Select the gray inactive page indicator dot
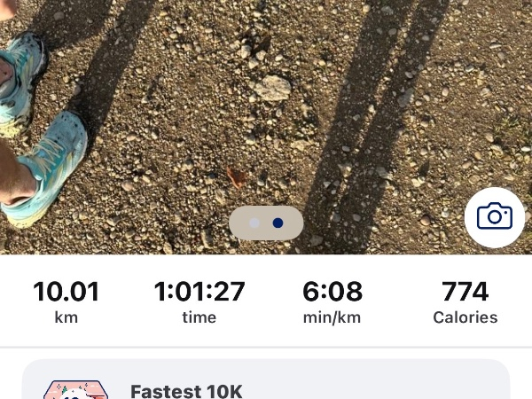This screenshot has width=532, height=399. click(x=254, y=223)
